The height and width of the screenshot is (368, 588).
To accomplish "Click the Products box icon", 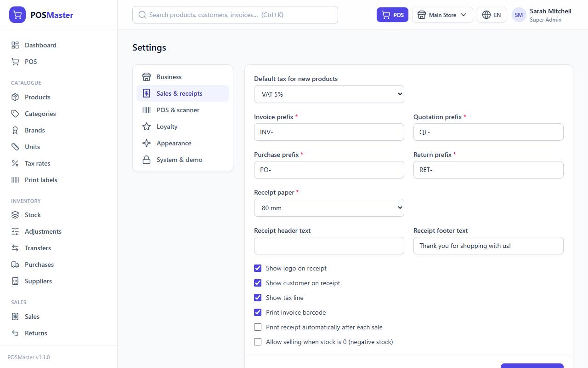I will point(15,97).
